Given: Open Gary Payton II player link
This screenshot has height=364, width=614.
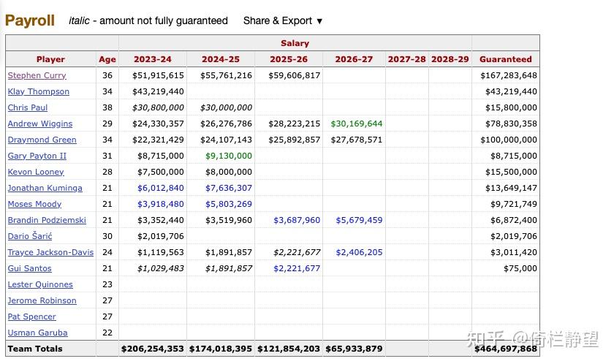Looking at the screenshot, I should 37,156.
